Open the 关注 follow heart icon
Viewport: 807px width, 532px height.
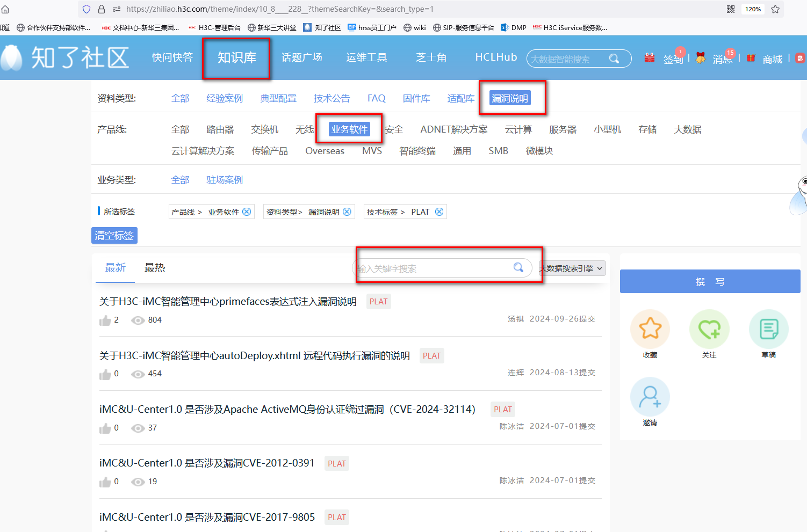tap(709, 329)
